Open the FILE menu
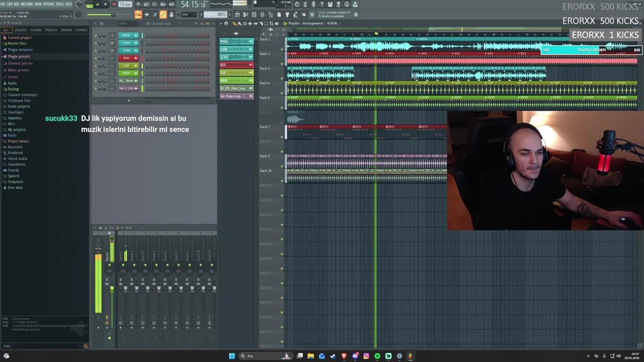644x362 pixels. (3, 4)
